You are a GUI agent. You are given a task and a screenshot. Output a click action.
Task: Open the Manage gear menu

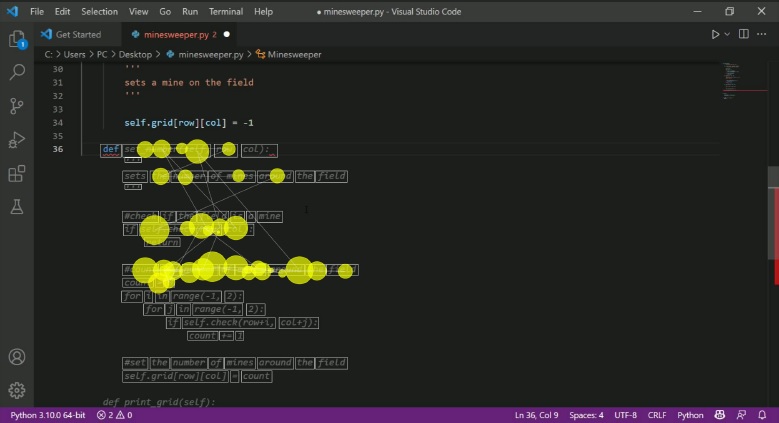tap(17, 390)
